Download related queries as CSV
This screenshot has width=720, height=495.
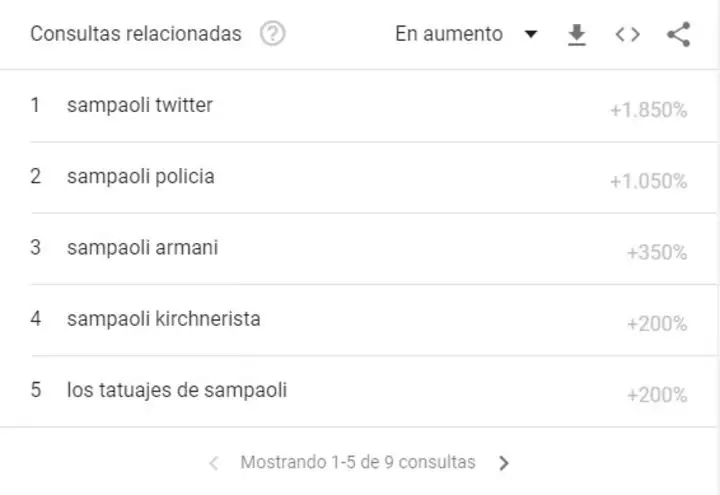tap(576, 35)
